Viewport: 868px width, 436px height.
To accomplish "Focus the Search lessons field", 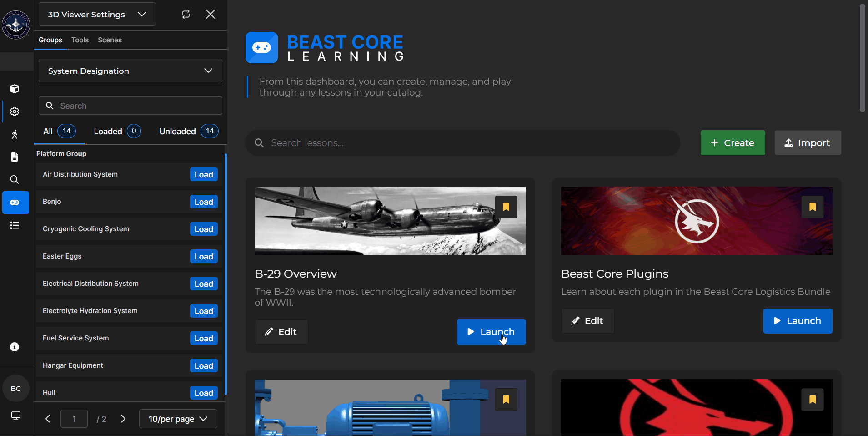I will point(463,143).
